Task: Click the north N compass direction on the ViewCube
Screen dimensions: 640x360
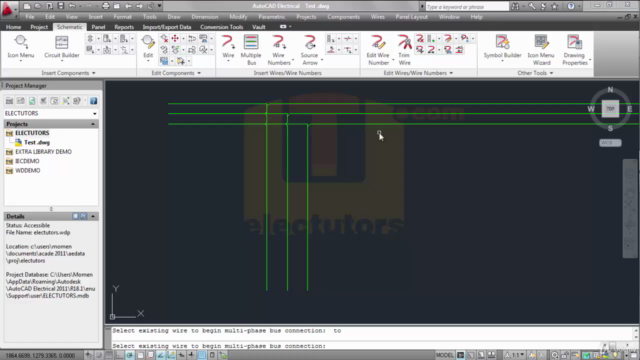Action: pyautogui.click(x=610, y=90)
